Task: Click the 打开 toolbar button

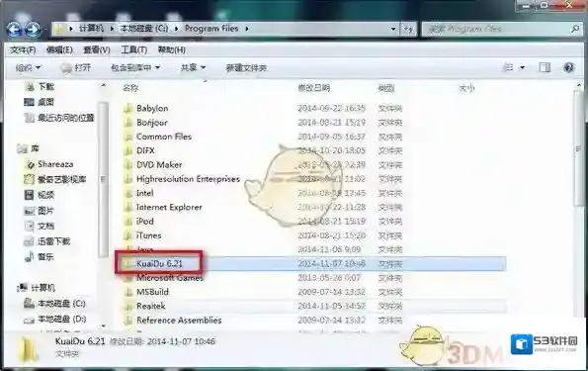Action: point(76,67)
